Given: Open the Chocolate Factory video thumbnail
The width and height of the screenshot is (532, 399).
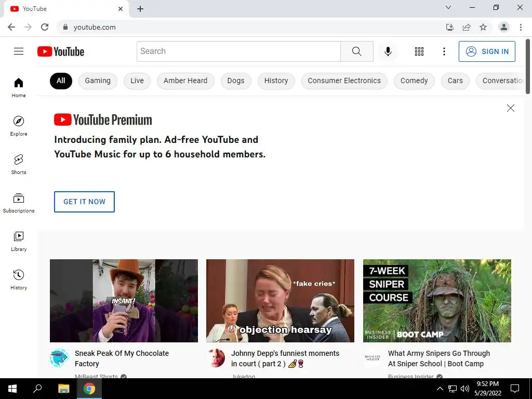Looking at the screenshot, I should coord(124,301).
